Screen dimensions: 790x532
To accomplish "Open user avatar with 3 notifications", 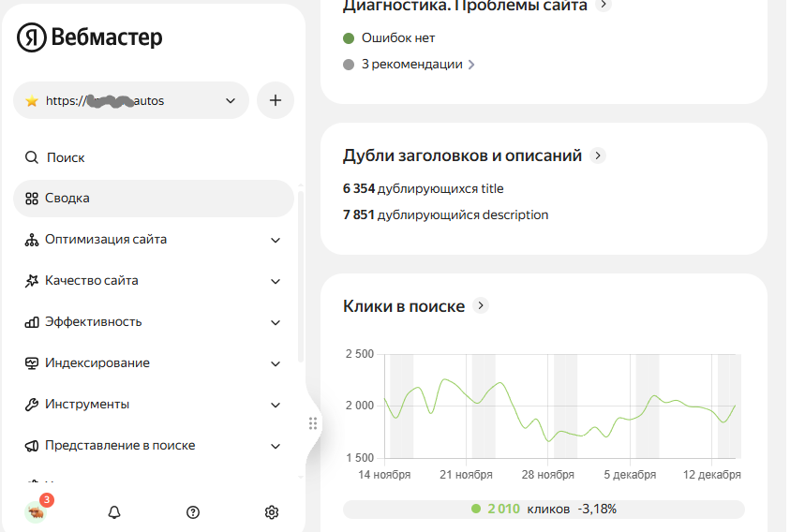I will [37, 511].
